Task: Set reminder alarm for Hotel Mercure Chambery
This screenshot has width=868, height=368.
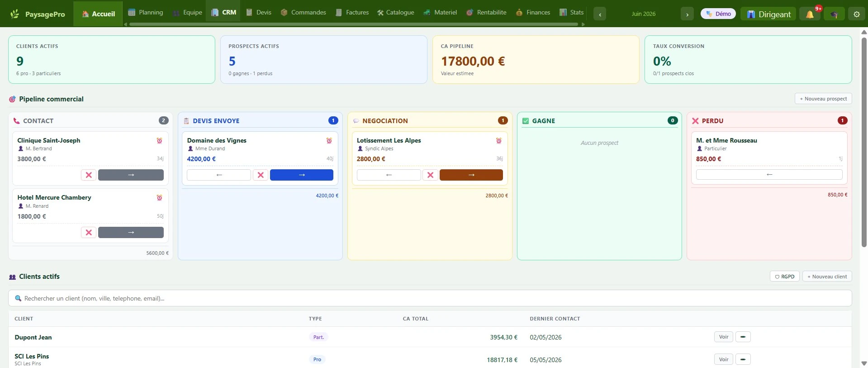Action: 159,198
